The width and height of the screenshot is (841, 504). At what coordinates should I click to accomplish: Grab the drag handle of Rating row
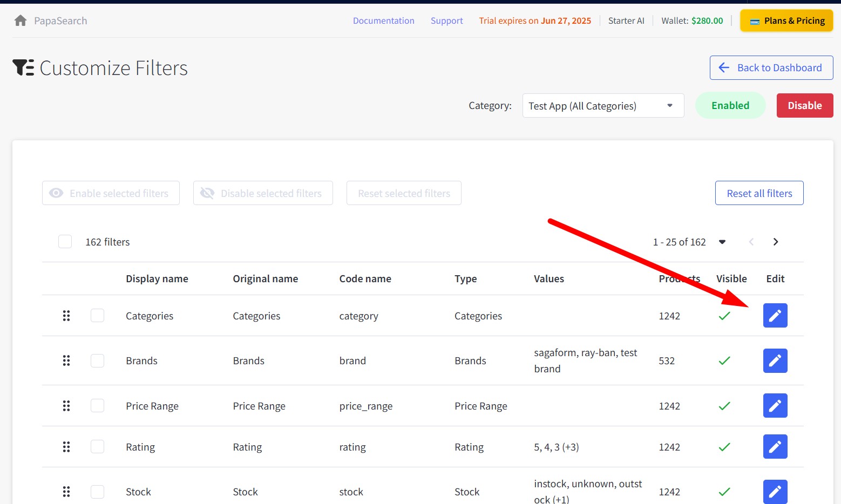[66, 447]
